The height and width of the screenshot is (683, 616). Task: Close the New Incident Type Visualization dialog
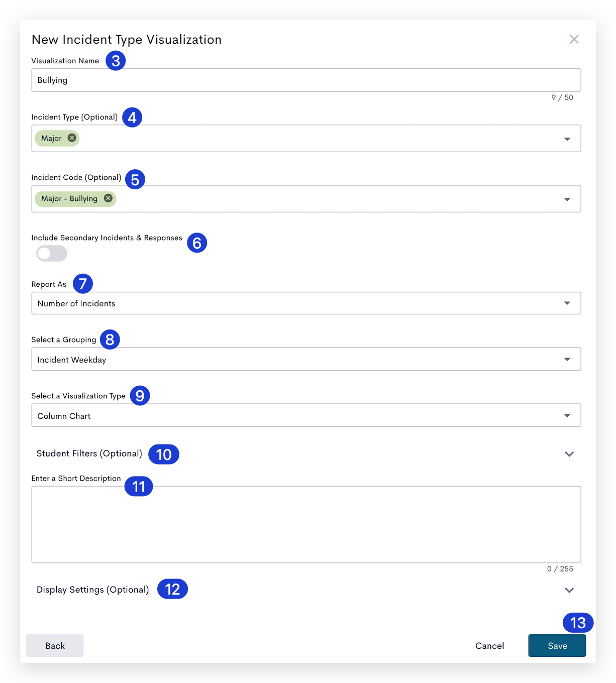coord(574,39)
